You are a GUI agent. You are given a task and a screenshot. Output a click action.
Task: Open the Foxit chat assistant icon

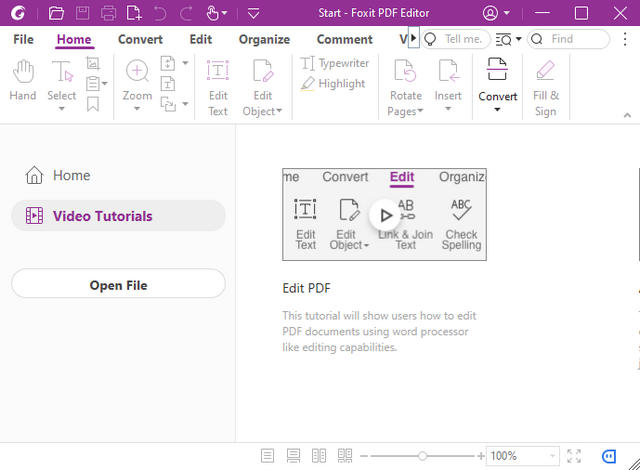point(610,456)
